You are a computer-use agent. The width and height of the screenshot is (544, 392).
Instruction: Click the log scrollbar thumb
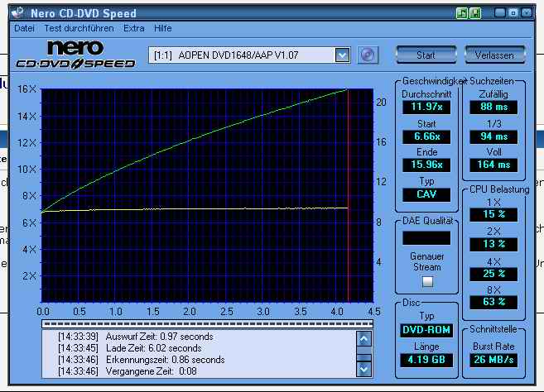click(363, 358)
